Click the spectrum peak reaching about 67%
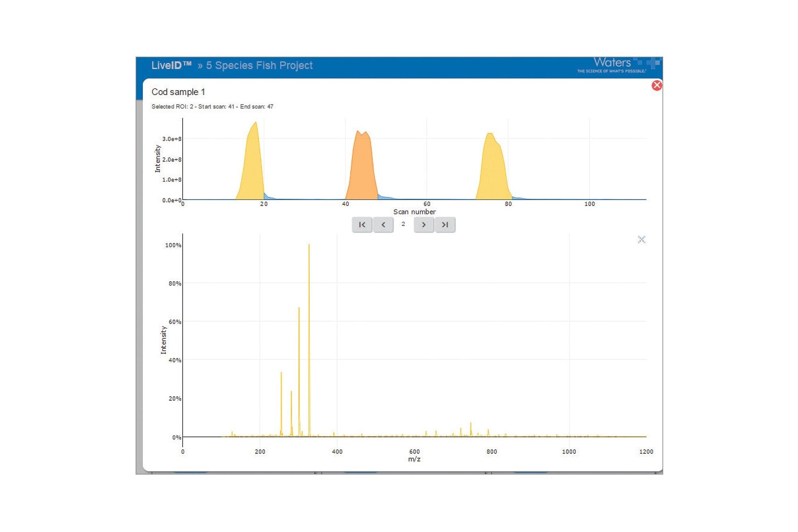The width and height of the screenshot is (798, 532). (299, 371)
